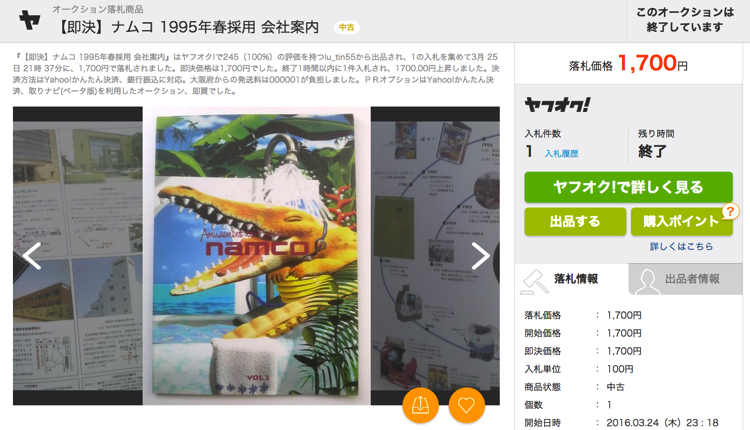
Task: Click the site logo icon at top left
Action: click(30, 20)
